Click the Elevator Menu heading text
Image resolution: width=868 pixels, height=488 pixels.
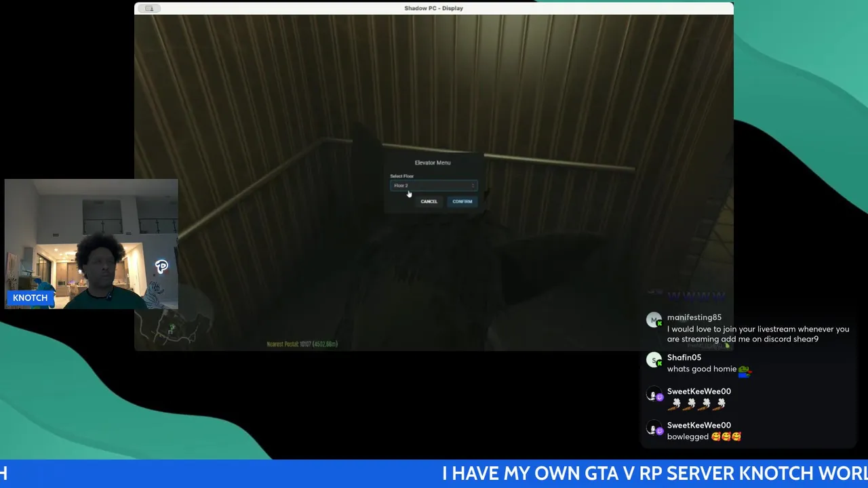pos(433,163)
